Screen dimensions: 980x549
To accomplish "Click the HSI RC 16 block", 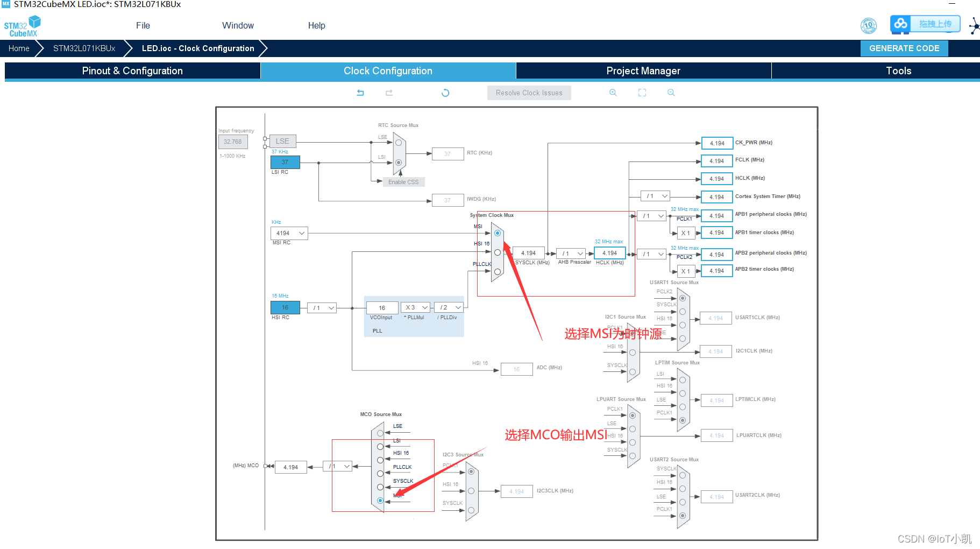I will (285, 307).
